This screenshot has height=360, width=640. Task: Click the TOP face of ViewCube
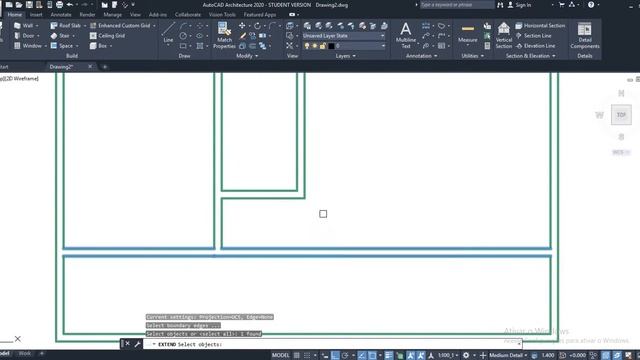pos(621,115)
